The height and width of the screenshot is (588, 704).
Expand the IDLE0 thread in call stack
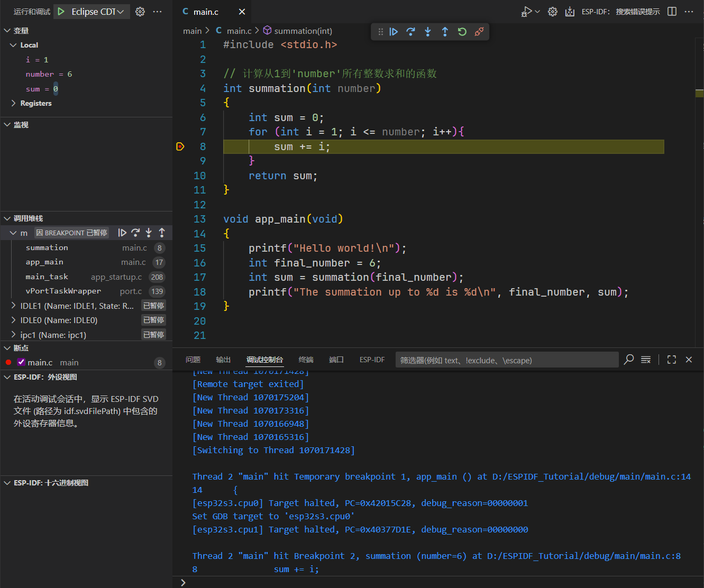14,320
